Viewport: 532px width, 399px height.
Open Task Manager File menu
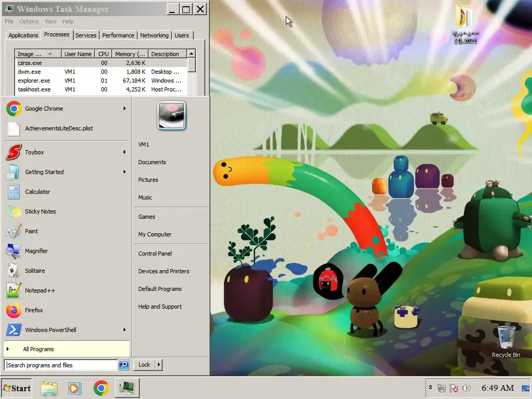click(9, 21)
